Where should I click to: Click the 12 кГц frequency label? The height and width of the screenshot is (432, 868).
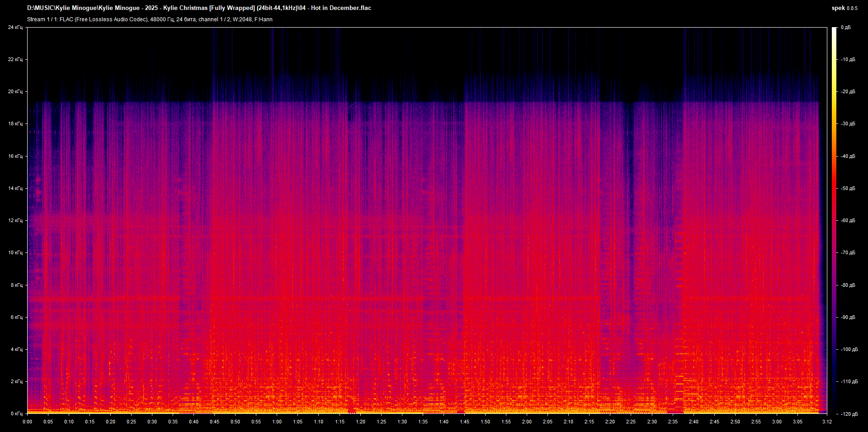click(x=15, y=220)
